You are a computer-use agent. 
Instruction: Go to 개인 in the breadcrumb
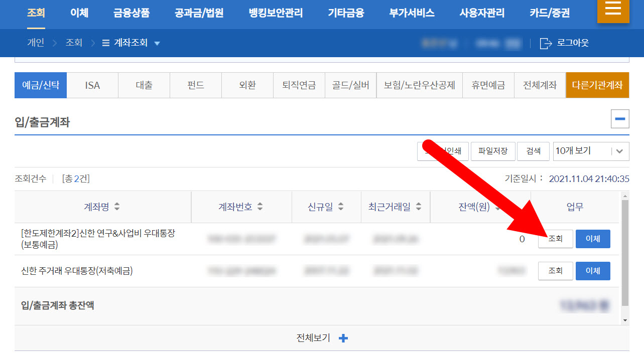pos(36,43)
